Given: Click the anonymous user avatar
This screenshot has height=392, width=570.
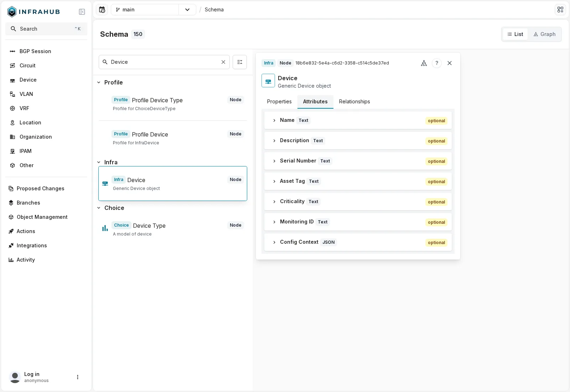Looking at the screenshot, I should [15, 377].
